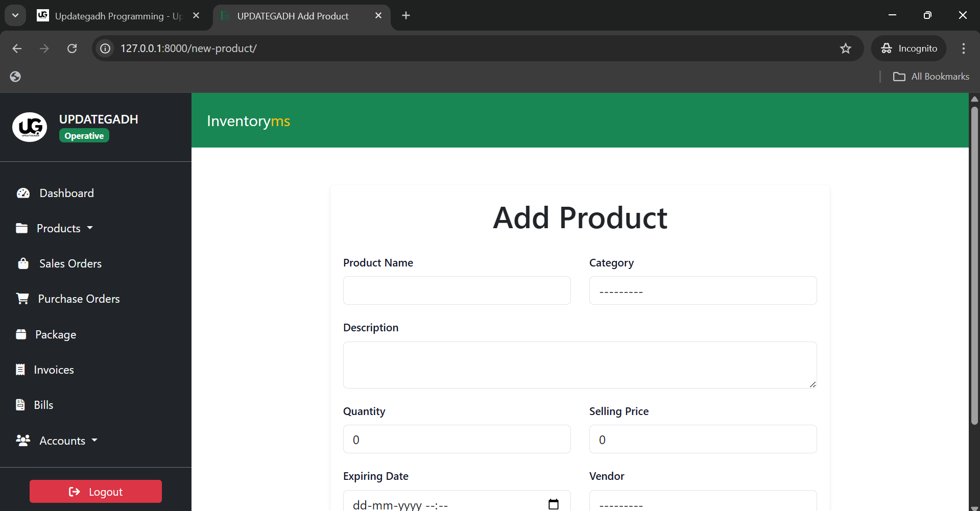The height and width of the screenshot is (511, 980).
Task: Focus the Description text area
Action: click(x=580, y=365)
